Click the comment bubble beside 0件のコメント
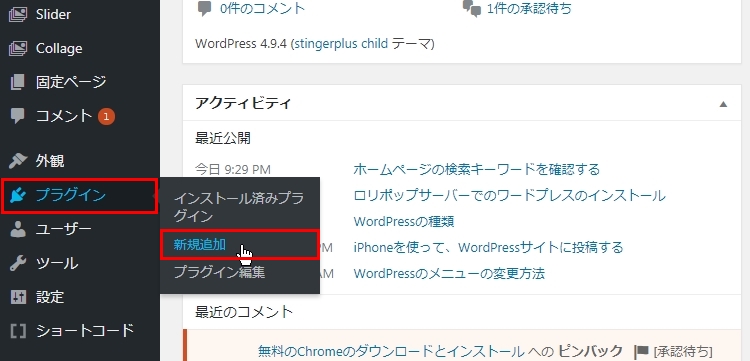750x361 pixels. point(204,9)
